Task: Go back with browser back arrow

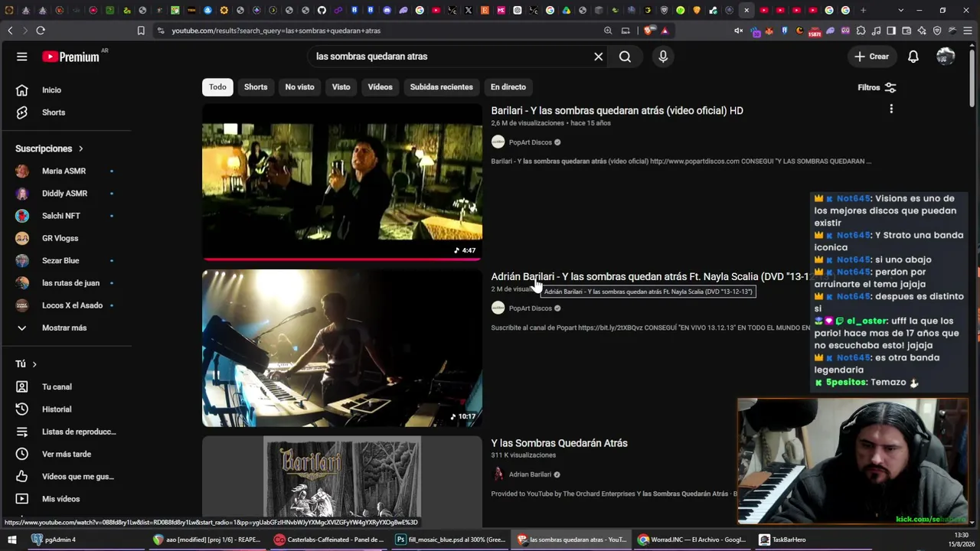Action: click(10, 31)
